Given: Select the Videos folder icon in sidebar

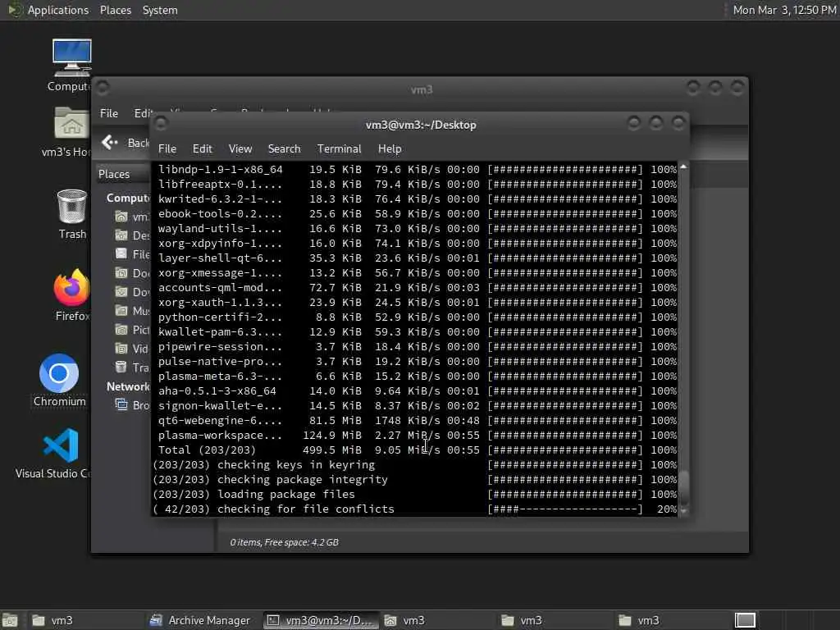Looking at the screenshot, I should (x=121, y=348).
